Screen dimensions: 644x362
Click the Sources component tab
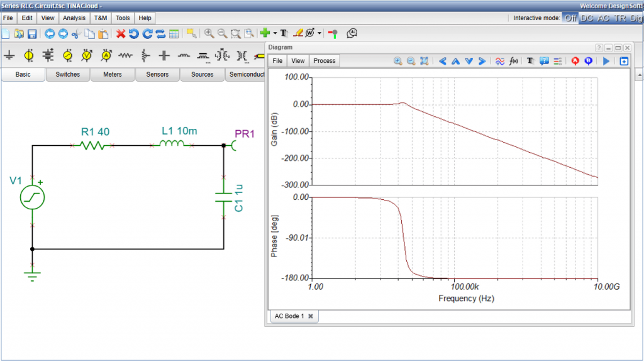click(202, 75)
